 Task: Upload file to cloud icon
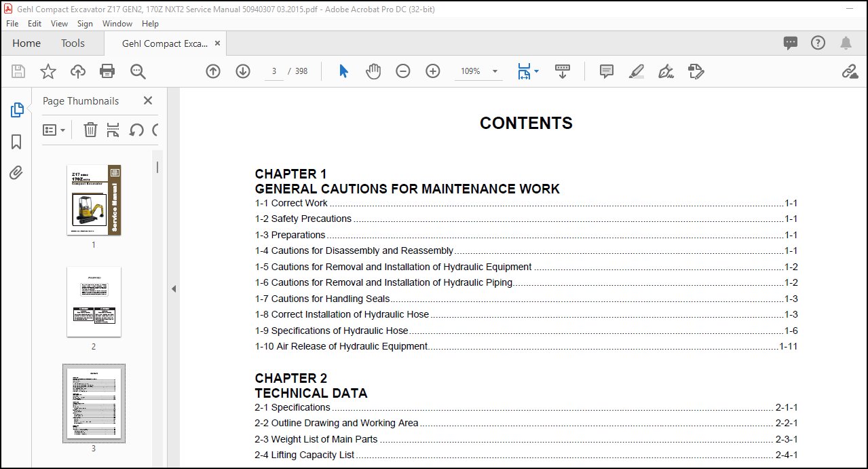(78, 71)
